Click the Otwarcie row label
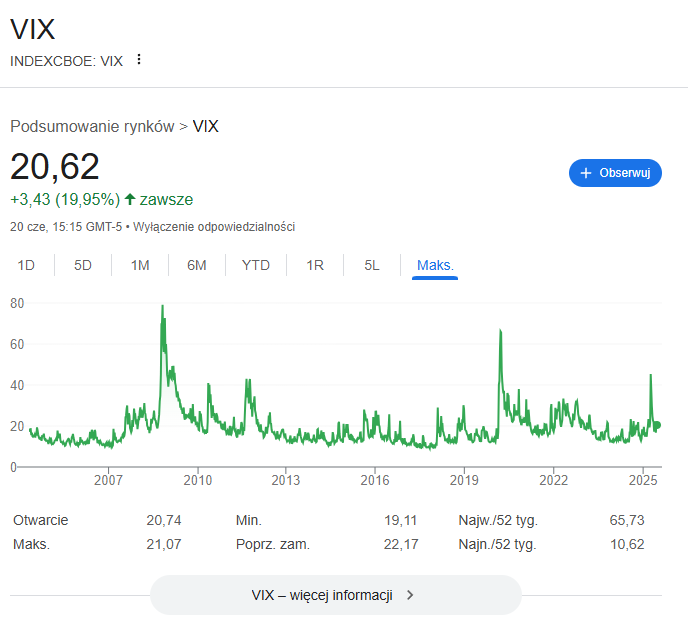The width and height of the screenshot is (688, 641). [40, 520]
